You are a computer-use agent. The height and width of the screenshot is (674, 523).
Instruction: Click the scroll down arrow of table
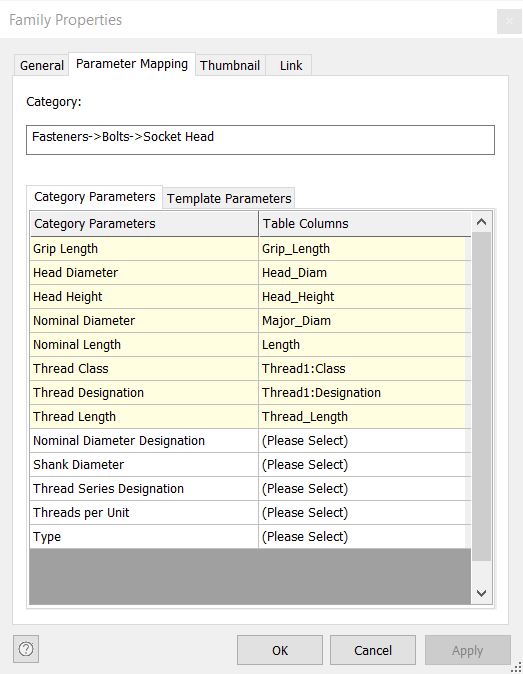481,593
